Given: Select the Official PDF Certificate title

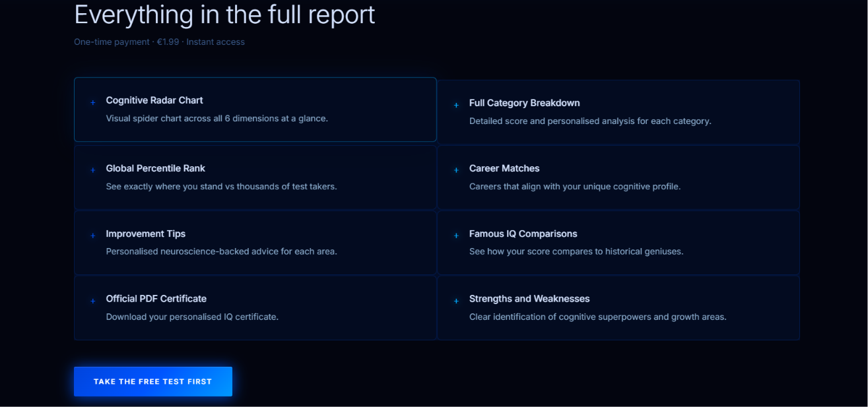Looking at the screenshot, I should tap(156, 299).
